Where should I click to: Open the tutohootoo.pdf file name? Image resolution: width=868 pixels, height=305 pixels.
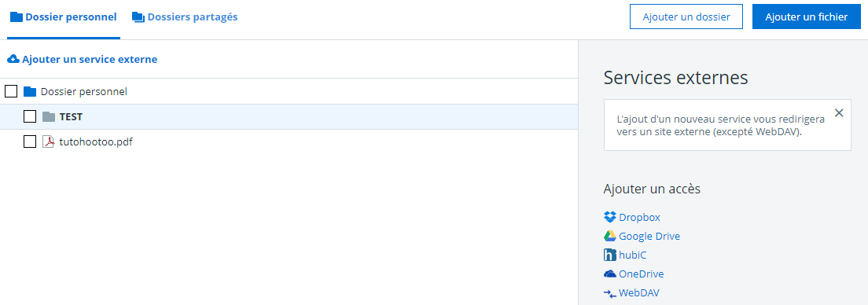click(96, 141)
